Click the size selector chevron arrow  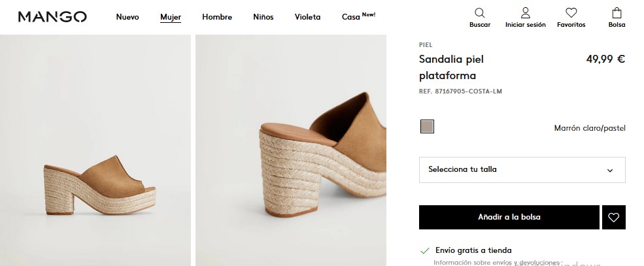(610, 171)
